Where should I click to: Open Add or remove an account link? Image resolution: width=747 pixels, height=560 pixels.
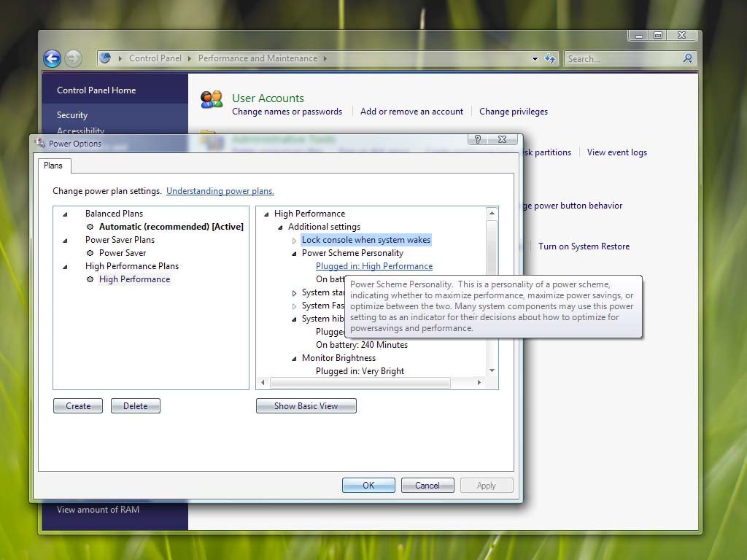tap(411, 112)
